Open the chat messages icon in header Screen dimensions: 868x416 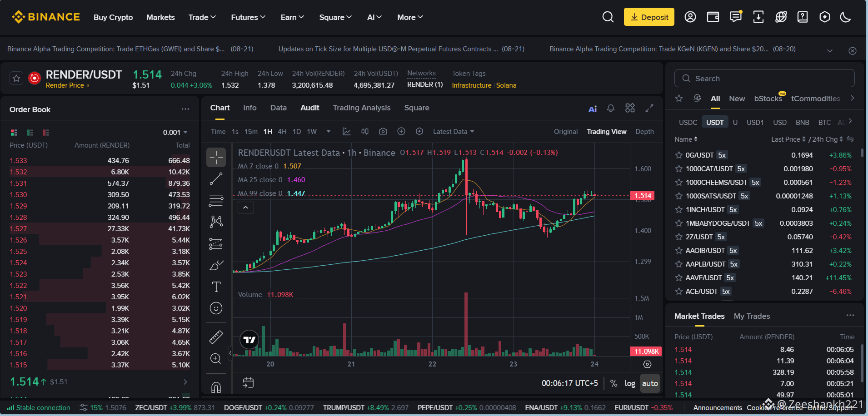[x=735, y=17]
